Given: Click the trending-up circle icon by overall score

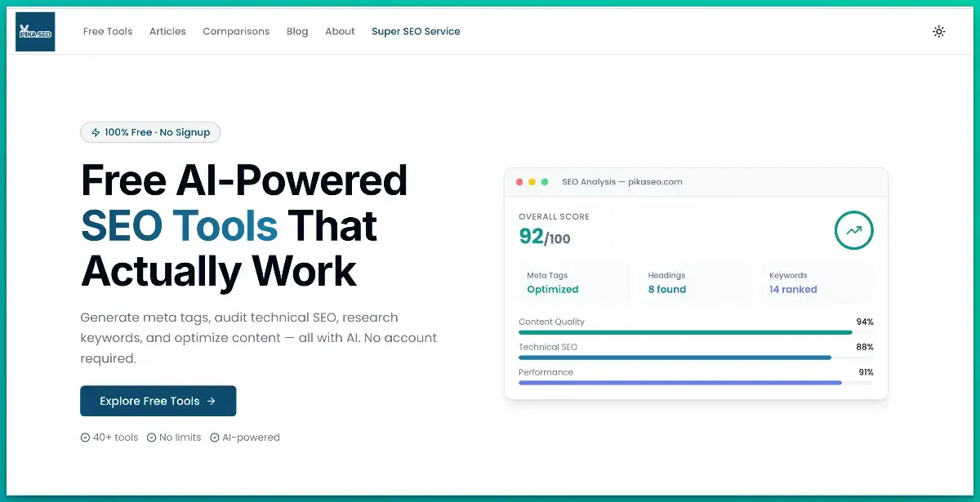Looking at the screenshot, I should [x=853, y=231].
